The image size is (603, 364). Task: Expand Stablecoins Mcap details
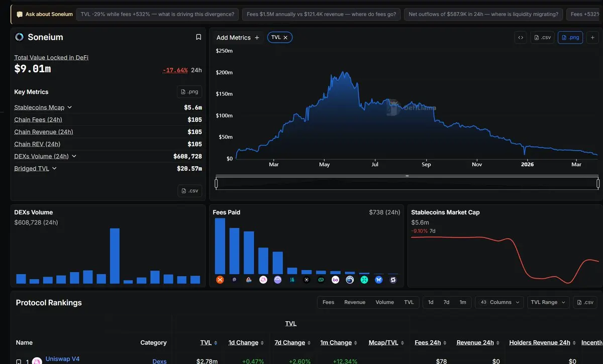(x=69, y=107)
